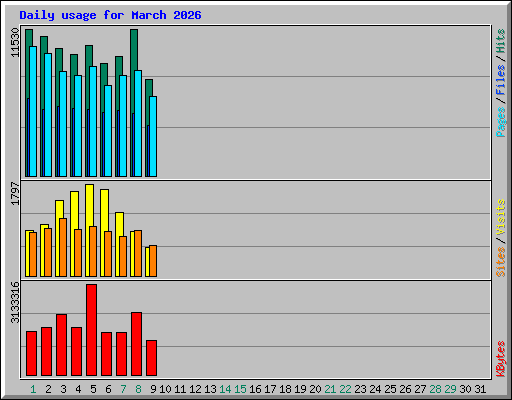The width and height of the screenshot is (512, 400).
Task: Click the orange sites bar for day 1
Action: pyautogui.click(x=33, y=254)
